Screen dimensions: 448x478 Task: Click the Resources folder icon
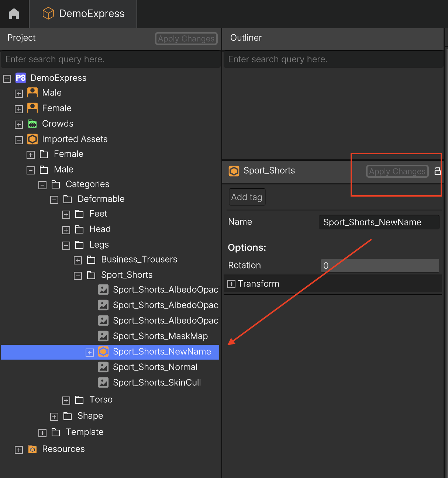[32, 449]
